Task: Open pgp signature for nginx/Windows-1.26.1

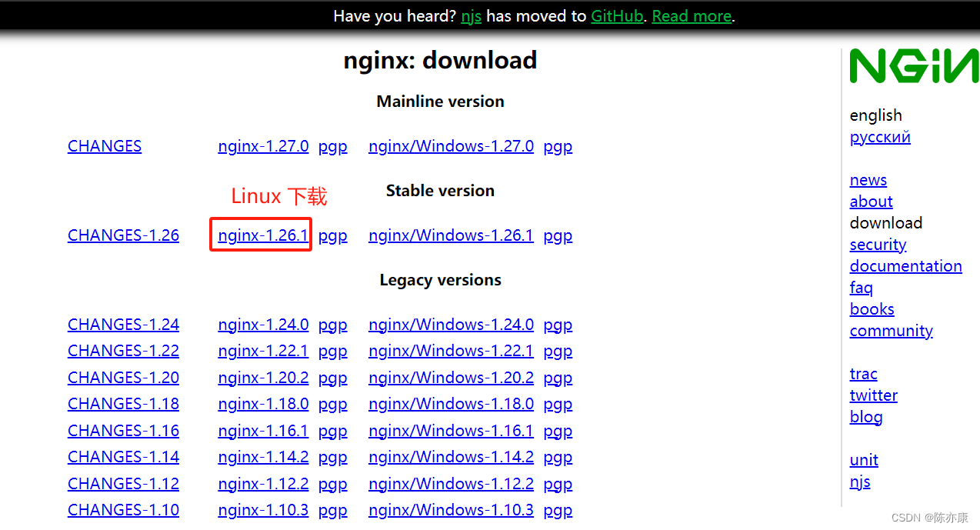Action: pos(558,236)
